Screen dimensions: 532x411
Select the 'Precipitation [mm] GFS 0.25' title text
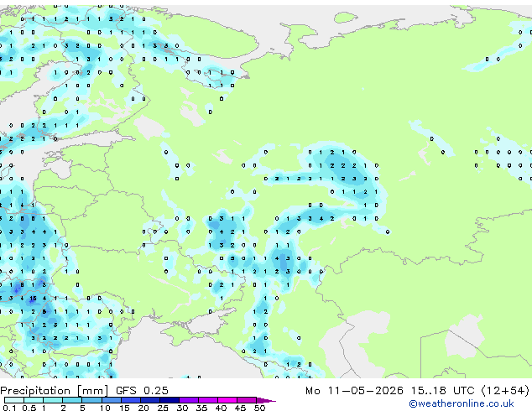(84, 391)
